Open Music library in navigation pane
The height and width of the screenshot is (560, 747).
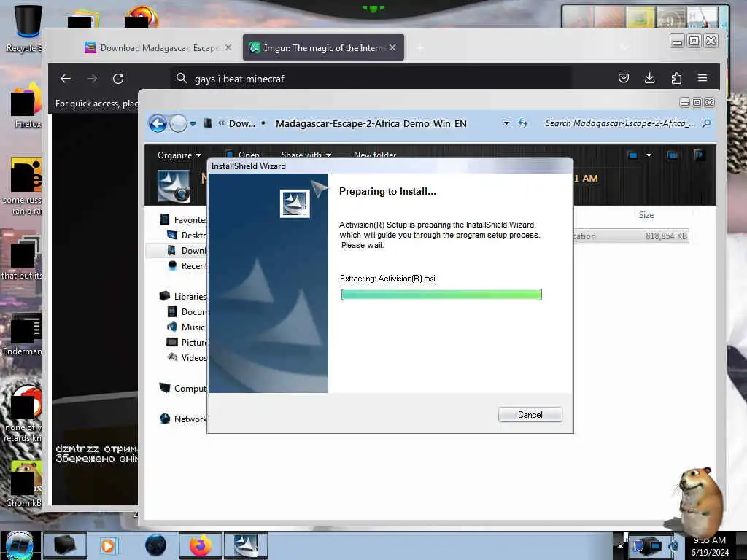(186, 327)
